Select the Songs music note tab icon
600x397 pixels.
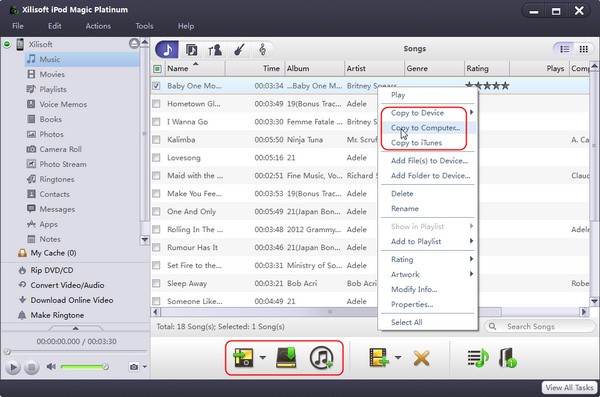(167, 49)
